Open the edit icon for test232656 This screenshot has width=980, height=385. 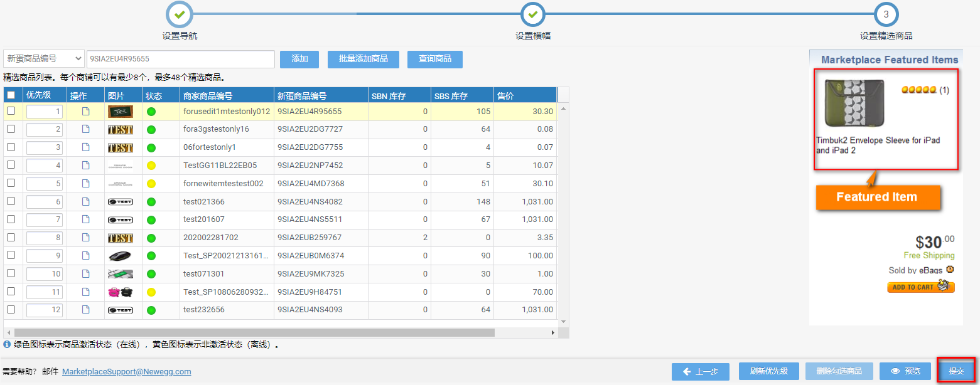[x=86, y=310]
